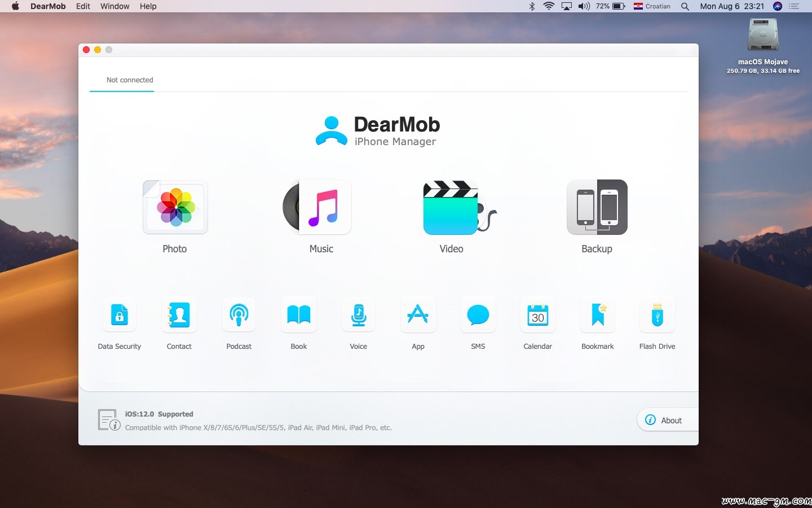Image resolution: width=812 pixels, height=508 pixels.
Task: Click the Siri icon
Action: [x=778, y=6]
